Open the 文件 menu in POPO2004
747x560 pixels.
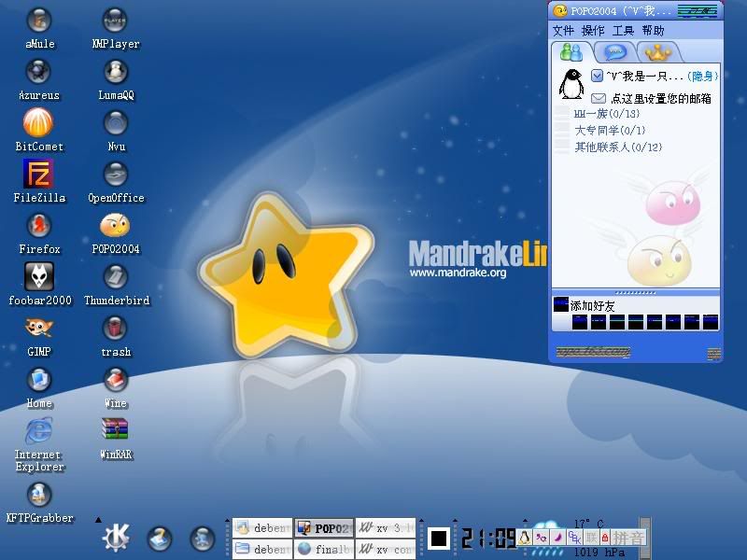(563, 31)
